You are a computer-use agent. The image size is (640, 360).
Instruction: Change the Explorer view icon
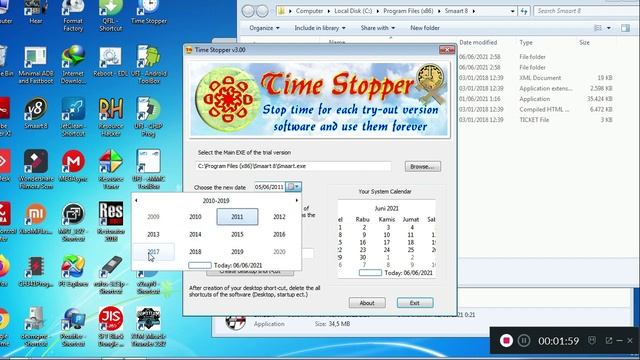(x=598, y=28)
